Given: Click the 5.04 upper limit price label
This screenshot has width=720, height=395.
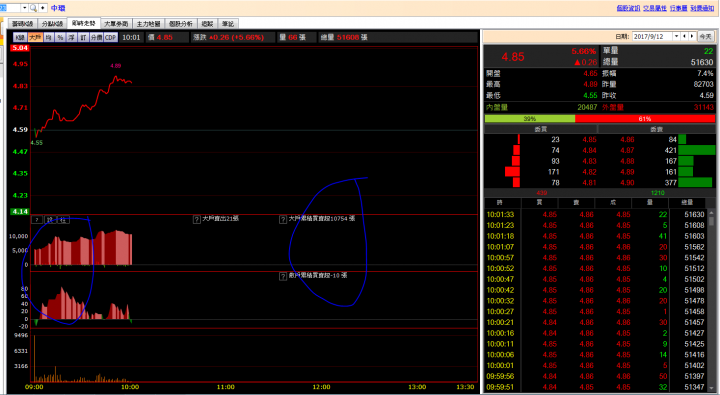Looking at the screenshot, I should pos(20,48).
